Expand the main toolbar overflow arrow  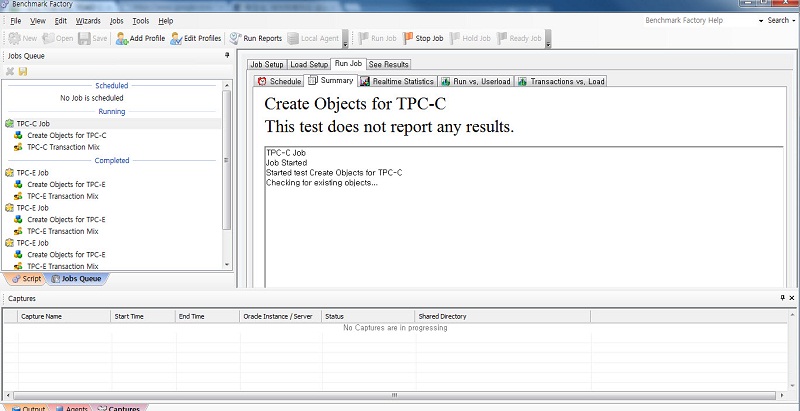pyautogui.click(x=345, y=40)
